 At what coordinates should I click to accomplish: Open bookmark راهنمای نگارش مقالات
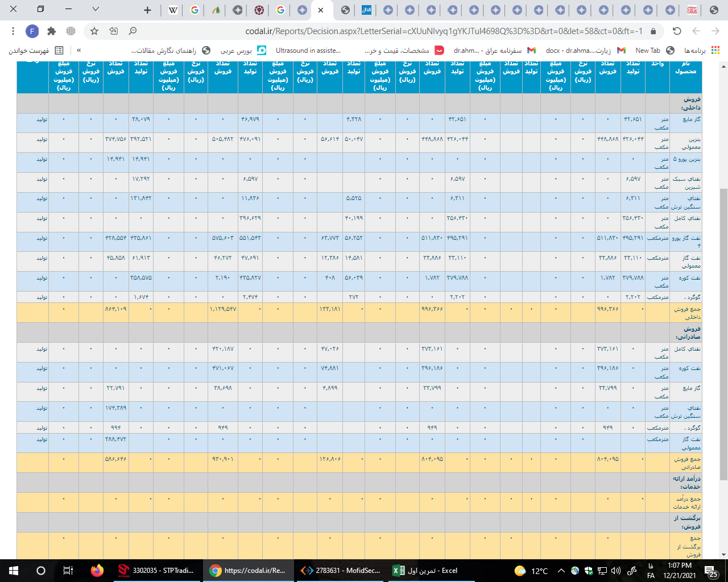pyautogui.click(x=170, y=51)
